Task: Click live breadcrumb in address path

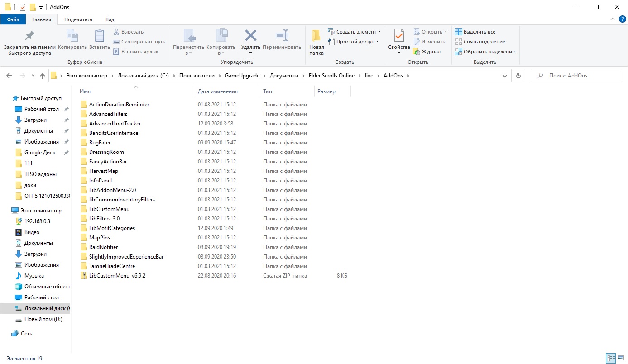Action: (x=369, y=76)
